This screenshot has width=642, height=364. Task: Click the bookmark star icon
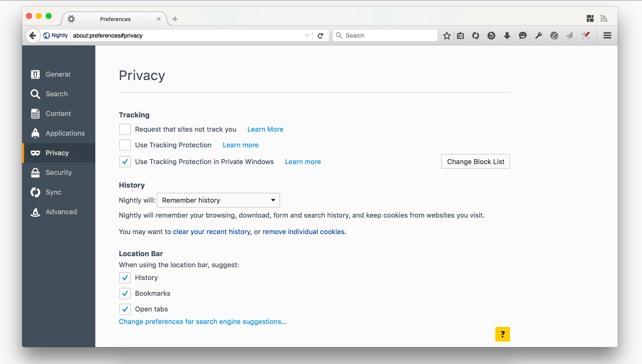[x=447, y=36]
